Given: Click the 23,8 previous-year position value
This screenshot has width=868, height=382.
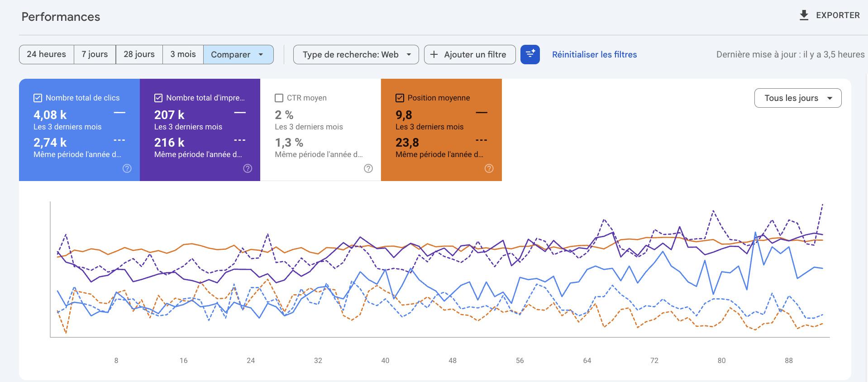Looking at the screenshot, I should [x=407, y=143].
